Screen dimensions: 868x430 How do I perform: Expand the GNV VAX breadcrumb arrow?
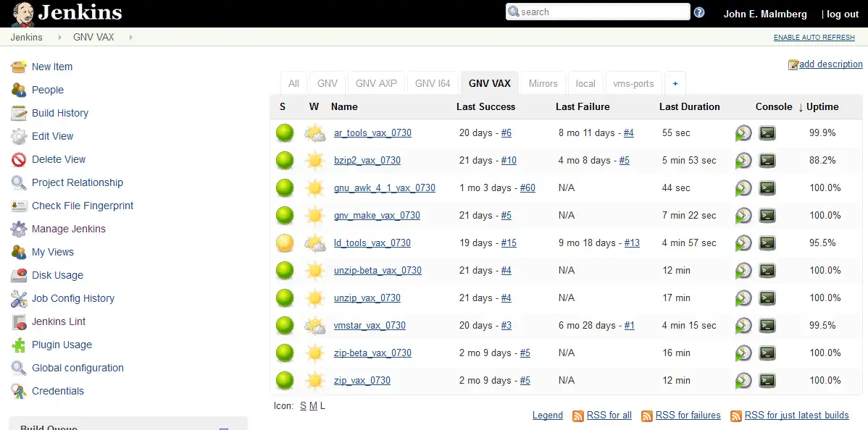pyautogui.click(x=130, y=37)
